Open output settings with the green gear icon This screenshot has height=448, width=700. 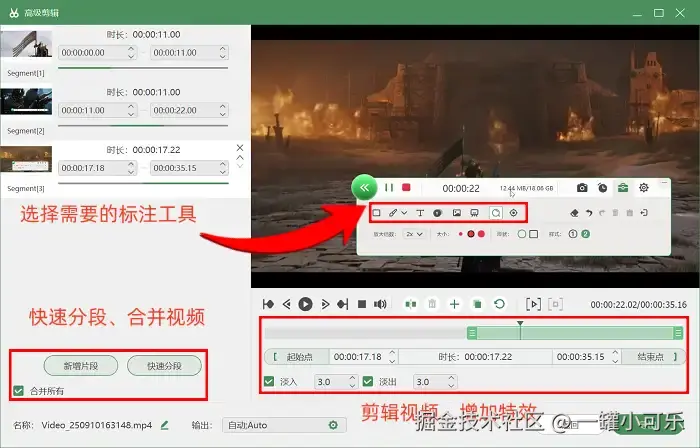(333, 425)
